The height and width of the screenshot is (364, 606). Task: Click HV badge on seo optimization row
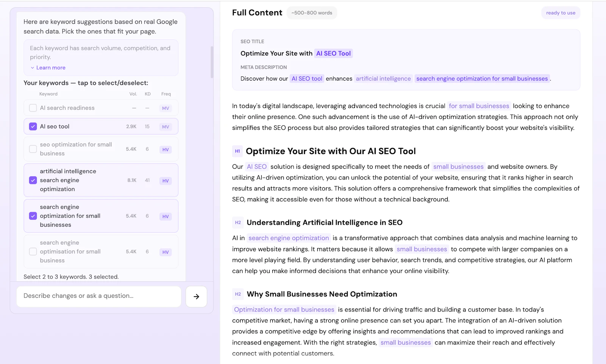tap(166, 149)
